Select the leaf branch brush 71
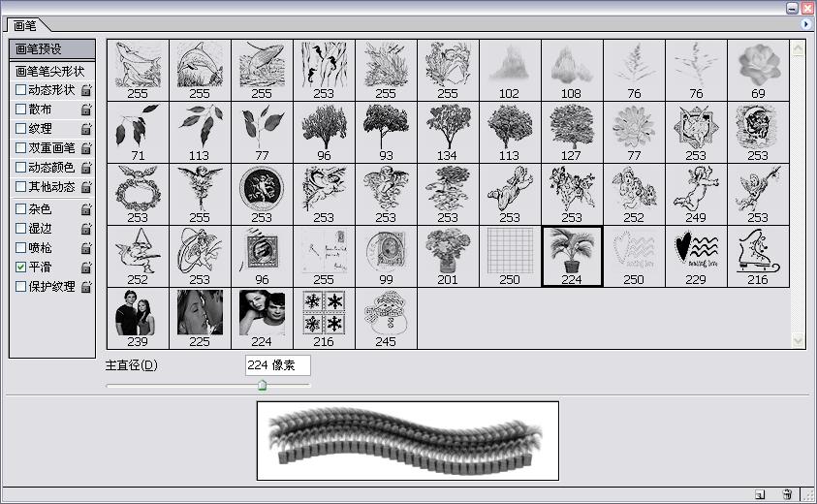 pos(138,133)
